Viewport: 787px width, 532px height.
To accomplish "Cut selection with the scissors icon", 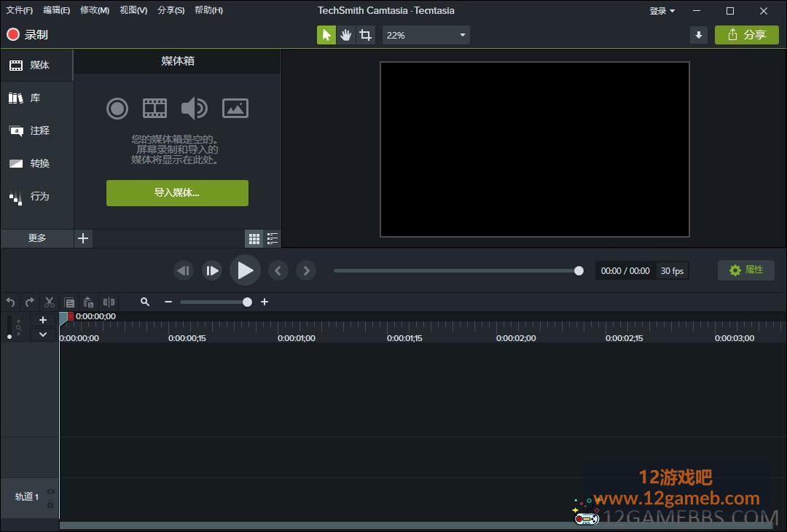I will point(50,302).
